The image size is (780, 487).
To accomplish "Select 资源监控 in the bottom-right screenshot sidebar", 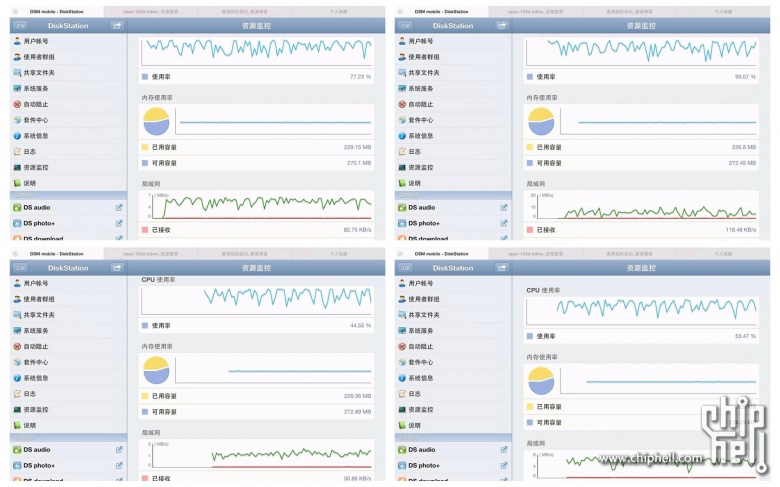I will (x=424, y=409).
